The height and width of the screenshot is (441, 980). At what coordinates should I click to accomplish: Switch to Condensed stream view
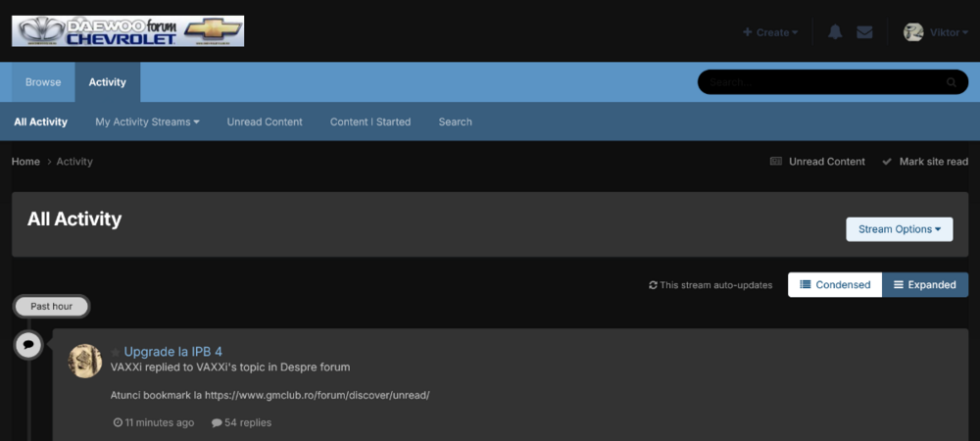(835, 285)
